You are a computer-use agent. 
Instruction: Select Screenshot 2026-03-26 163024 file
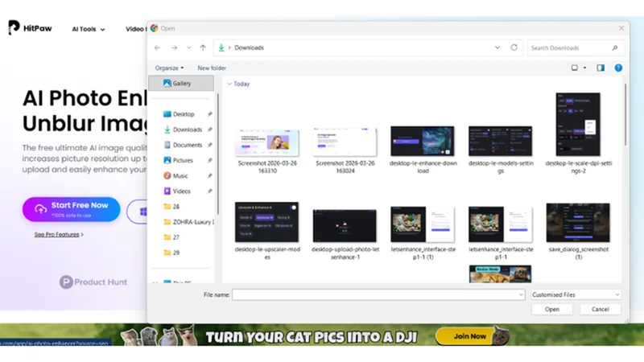coord(345,150)
